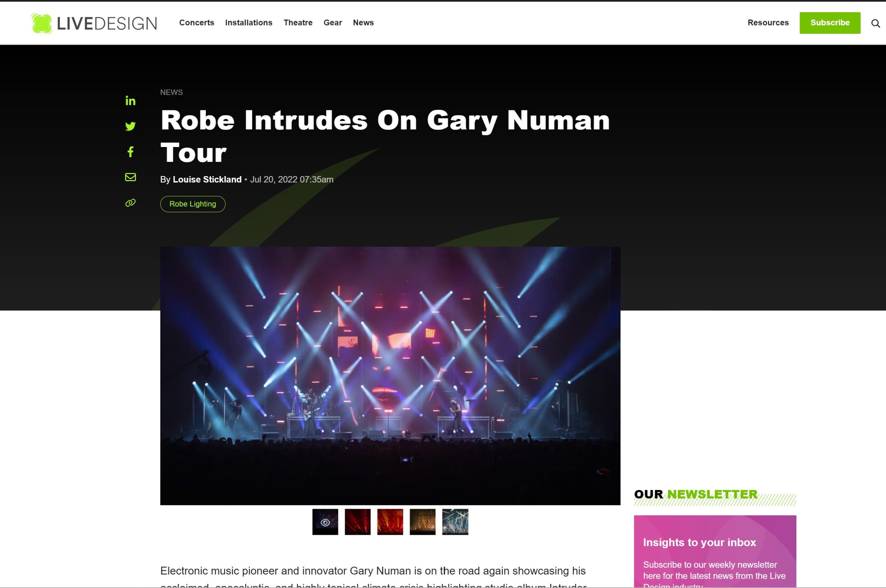This screenshot has height=588, width=886.
Task: Select the fifth white-beam gallery thumbnail
Action: pyautogui.click(x=455, y=522)
